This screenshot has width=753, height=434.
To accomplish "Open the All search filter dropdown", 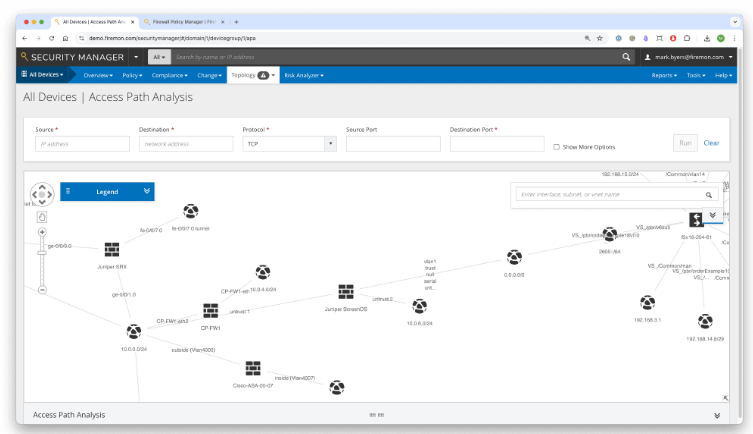I will (x=158, y=57).
